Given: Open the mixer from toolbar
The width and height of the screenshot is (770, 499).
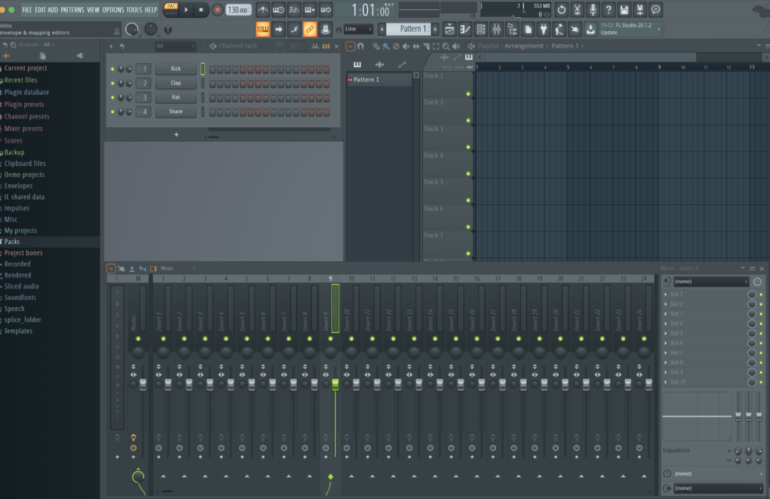Looking at the screenshot, I should tap(496, 29).
